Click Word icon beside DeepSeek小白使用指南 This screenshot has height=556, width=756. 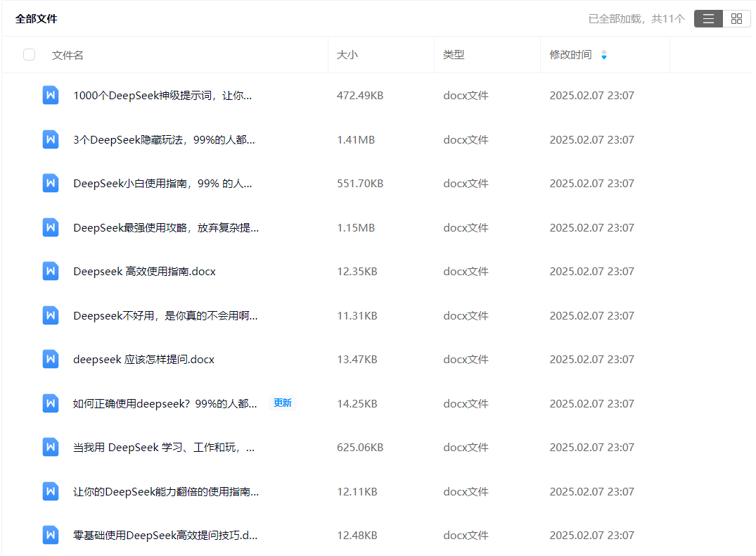click(50, 184)
